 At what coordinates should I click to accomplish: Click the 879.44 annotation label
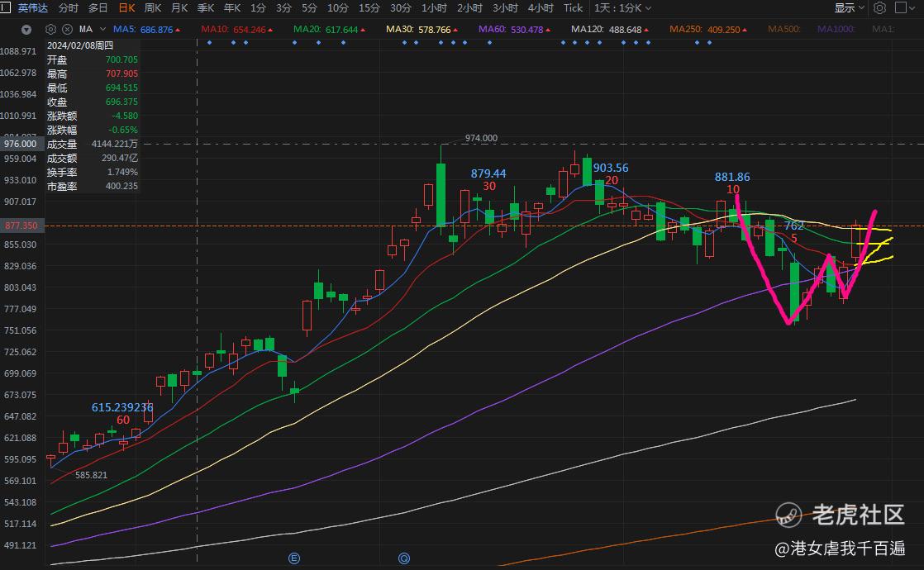488,173
